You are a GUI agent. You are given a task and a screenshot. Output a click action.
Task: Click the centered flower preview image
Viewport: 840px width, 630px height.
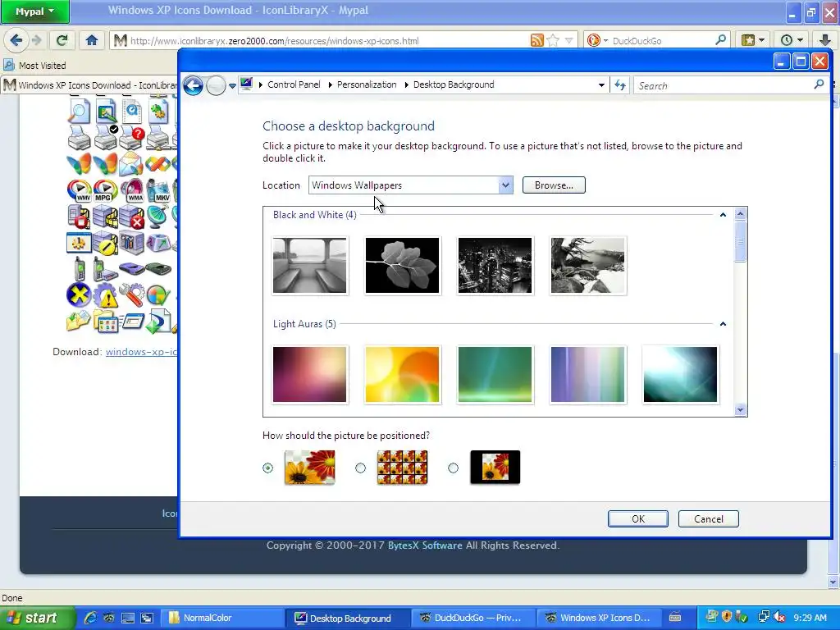click(x=495, y=467)
